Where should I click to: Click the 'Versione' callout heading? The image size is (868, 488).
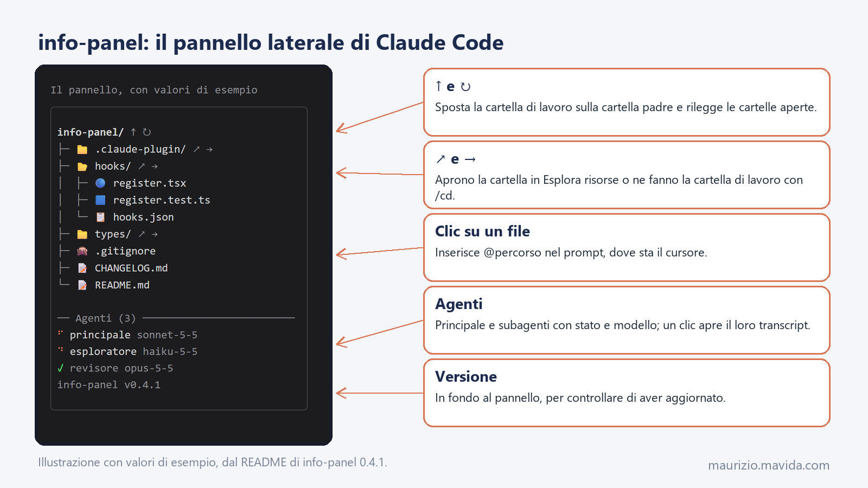click(x=466, y=376)
